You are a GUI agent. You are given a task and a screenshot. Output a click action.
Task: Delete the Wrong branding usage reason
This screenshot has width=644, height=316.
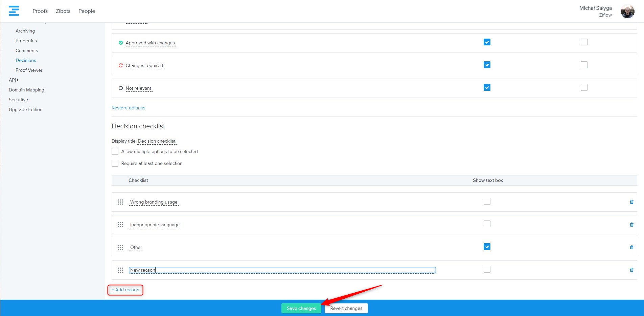[631, 202]
